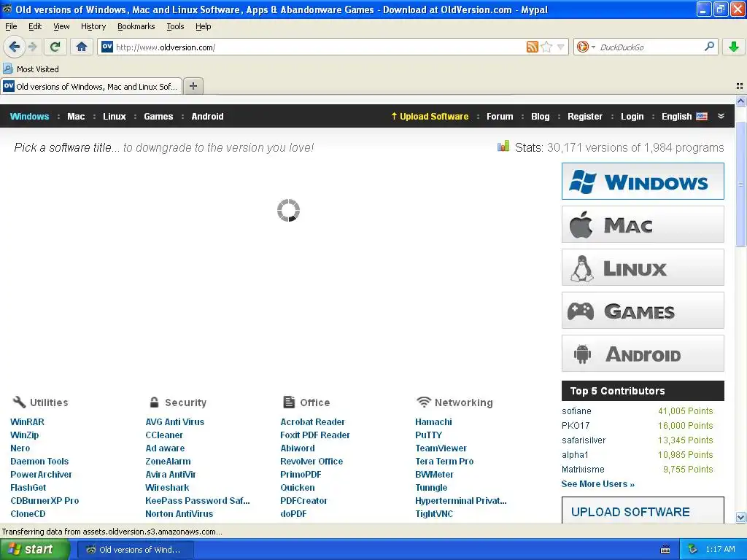Image resolution: width=747 pixels, height=560 pixels.
Task: Click the Login link
Action: [x=632, y=116]
